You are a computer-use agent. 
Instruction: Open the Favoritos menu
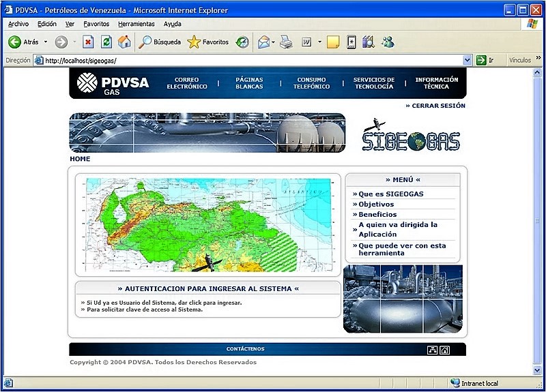tap(96, 24)
